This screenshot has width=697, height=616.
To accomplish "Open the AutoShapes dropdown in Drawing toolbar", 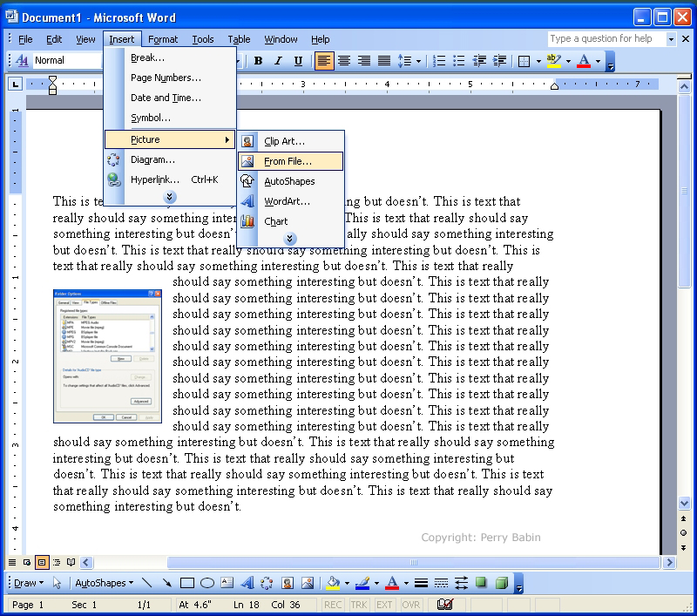I will tap(105, 583).
